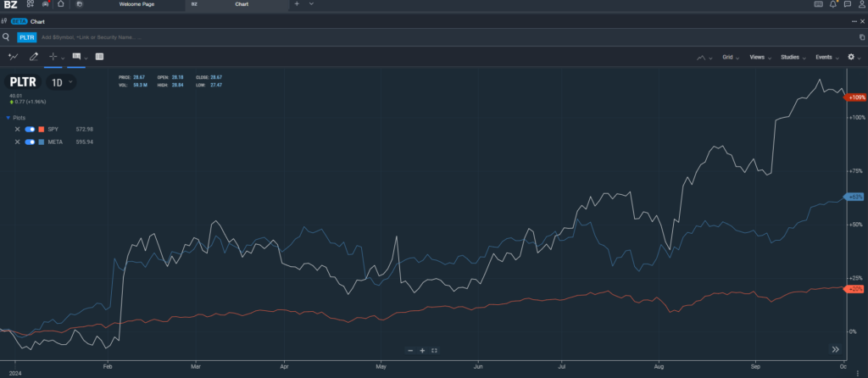Toggle the SPY plot visibility switch
This screenshot has height=378, width=868.
30,129
